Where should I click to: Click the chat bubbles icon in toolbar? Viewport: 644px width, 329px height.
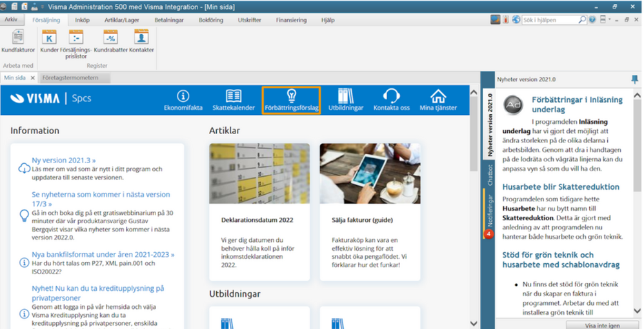[496, 19]
